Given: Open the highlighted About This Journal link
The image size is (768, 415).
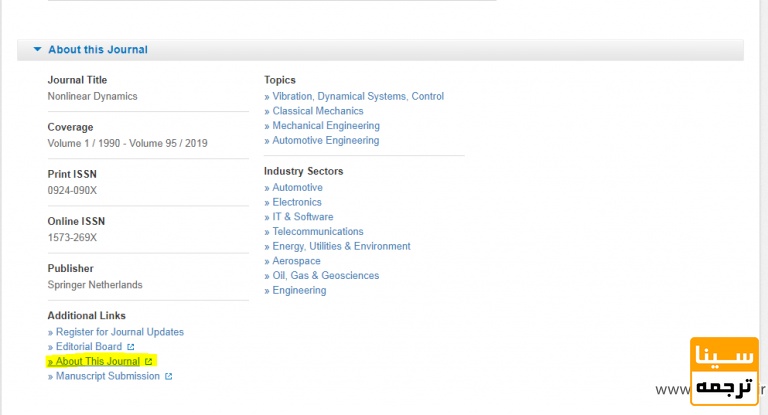Looking at the screenshot, I should point(97,361).
